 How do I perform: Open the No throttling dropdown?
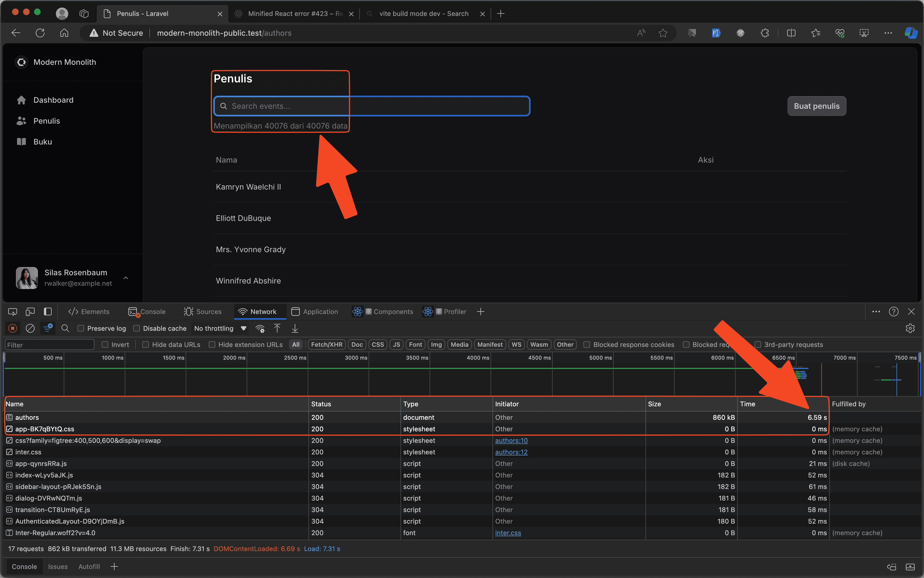coord(220,328)
